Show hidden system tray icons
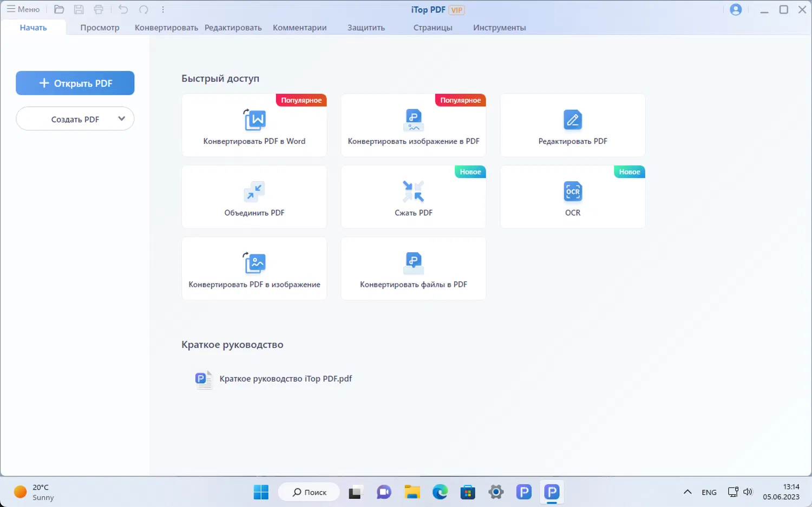This screenshot has height=507, width=812. (x=687, y=492)
